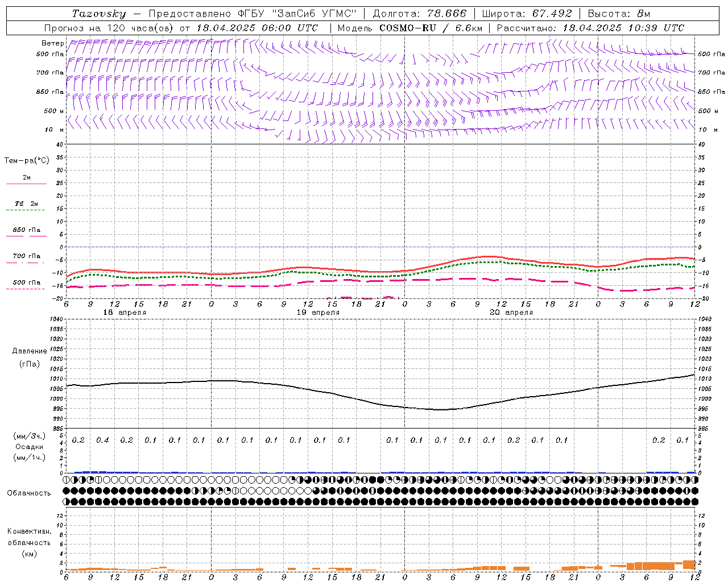Screen dimensions: 728x582
Task: Select the latitude value 67.492
Action: (552, 14)
